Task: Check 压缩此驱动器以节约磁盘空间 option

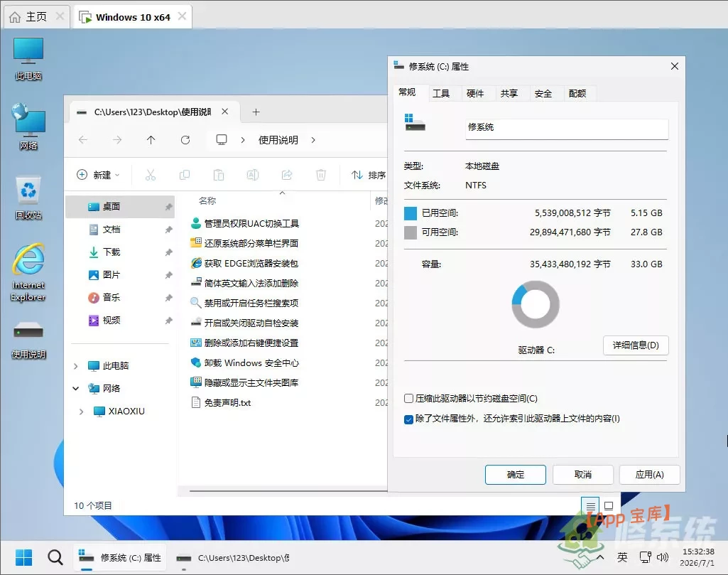Action: point(408,399)
